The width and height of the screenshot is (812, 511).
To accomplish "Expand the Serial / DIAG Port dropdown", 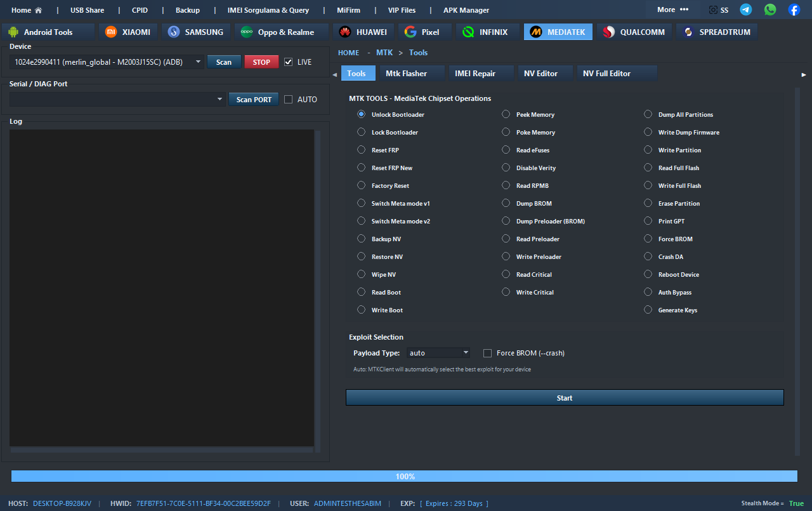I will click(219, 99).
